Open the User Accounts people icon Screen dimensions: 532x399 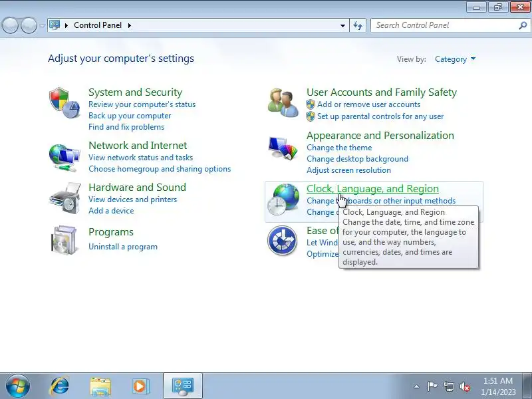283,102
